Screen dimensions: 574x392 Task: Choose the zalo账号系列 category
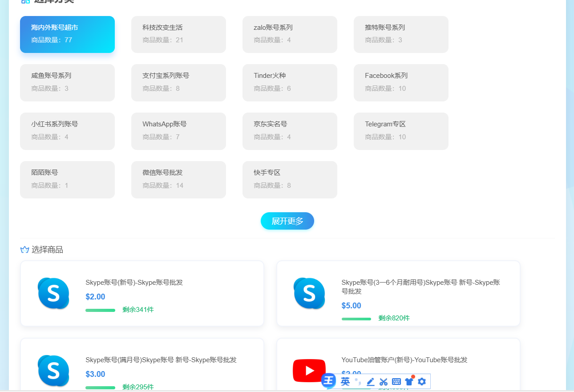coord(290,34)
